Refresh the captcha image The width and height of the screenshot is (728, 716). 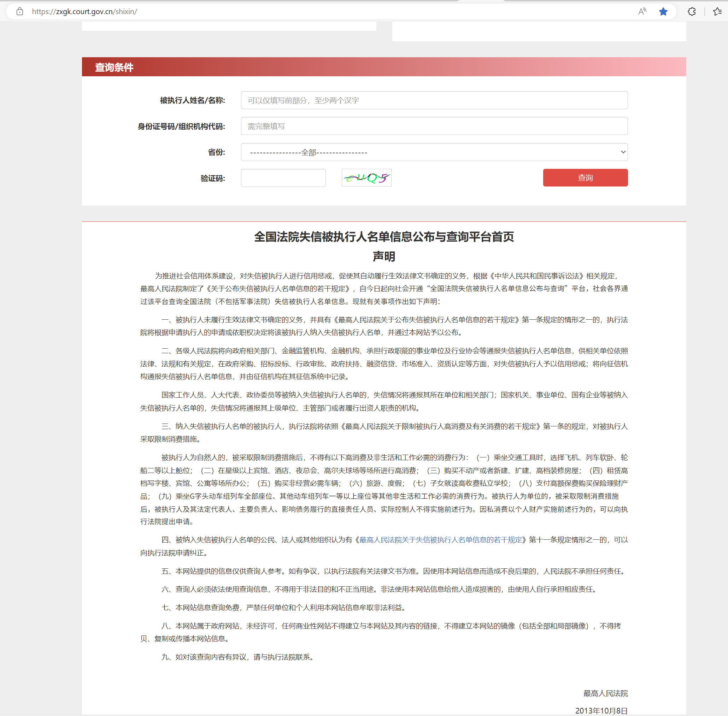point(366,178)
